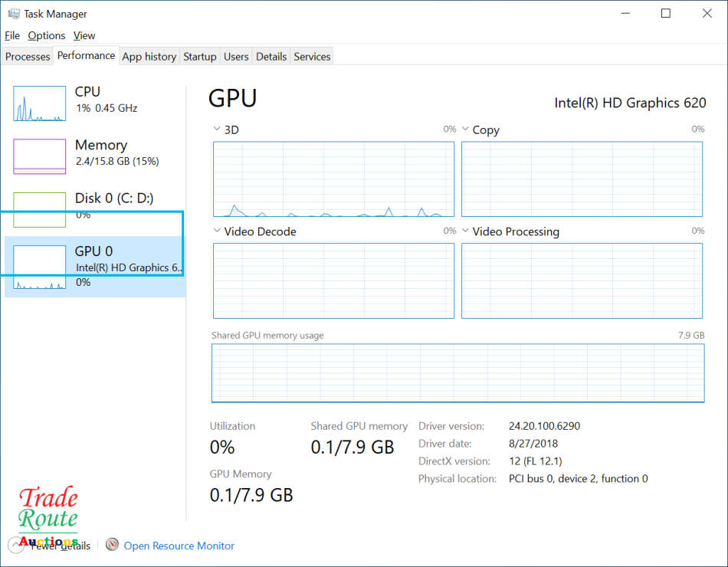
Task: Open the 3D engine dropdown
Action: pyautogui.click(x=218, y=129)
